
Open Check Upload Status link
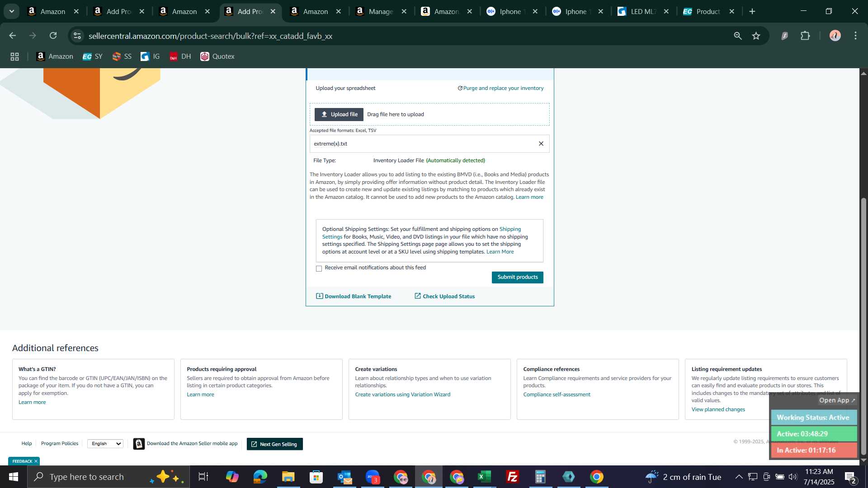pyautogui.click(x=445, y=296)
